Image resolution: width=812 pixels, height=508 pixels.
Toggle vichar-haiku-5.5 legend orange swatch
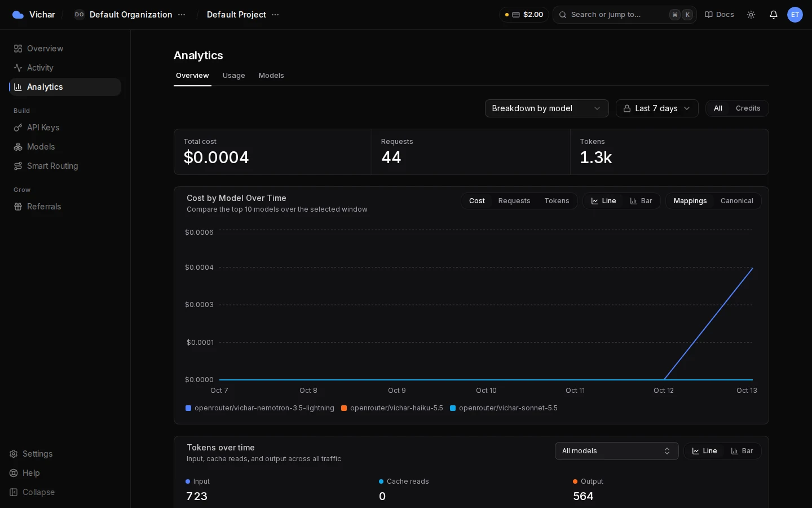(344, 408)
